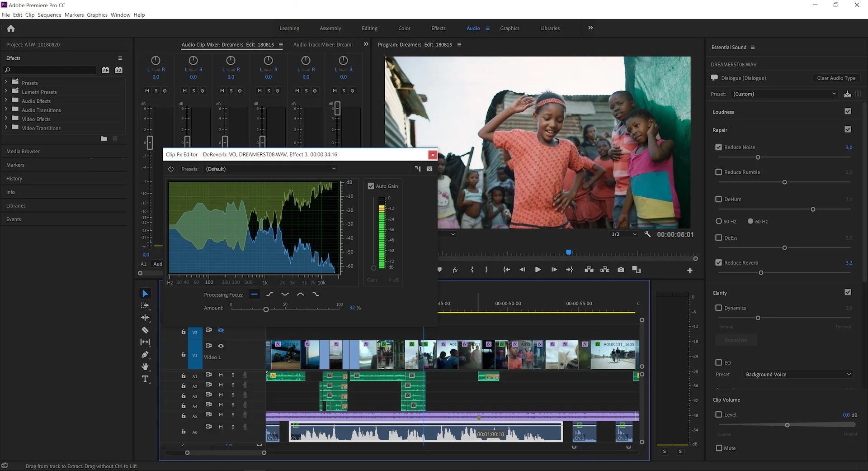Uncheck Auto Gain in the Clip Fx Editor

coord(371,186)
